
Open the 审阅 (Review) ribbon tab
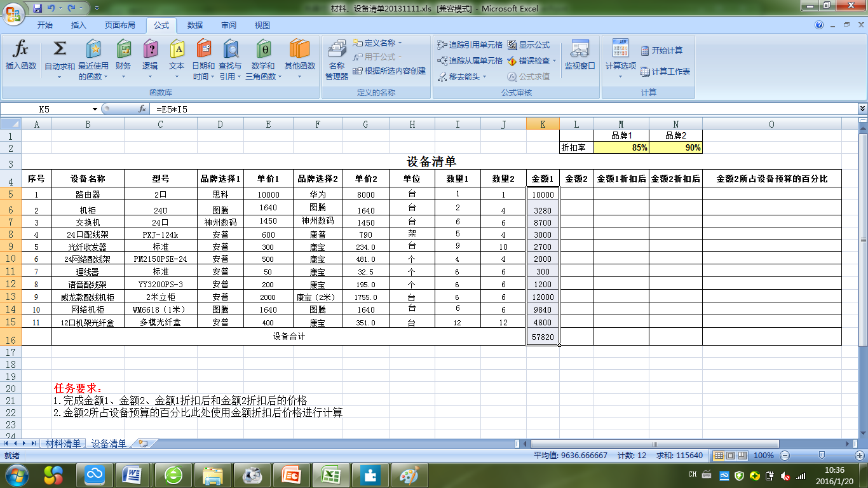point(229,25)
